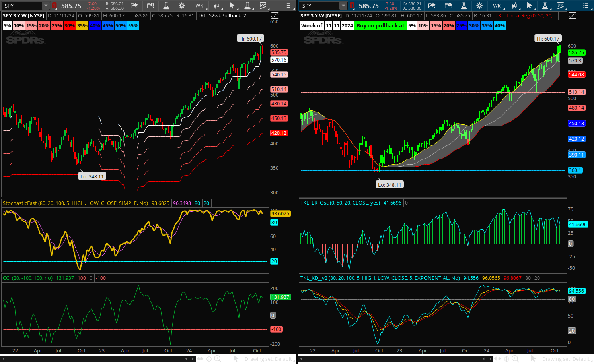
Task: Open the chart describer icon in the right chart toolbar
Action: (x=448, y=6)
